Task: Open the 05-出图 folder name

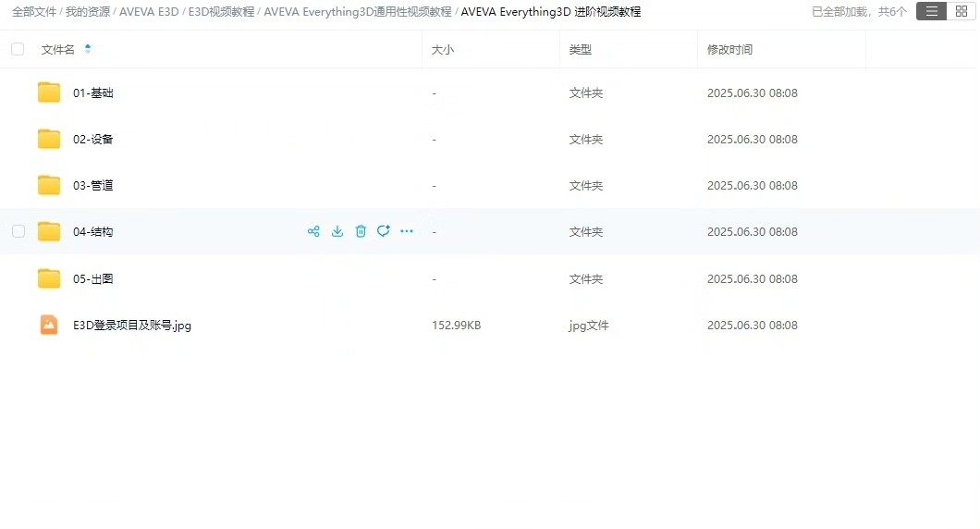Action: click(x=93, y=278)
